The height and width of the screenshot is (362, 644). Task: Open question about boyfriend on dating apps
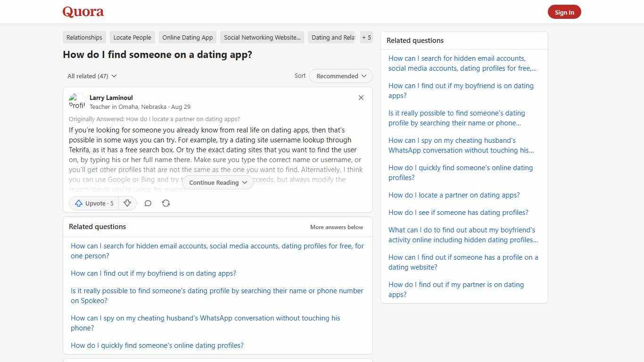153,273
